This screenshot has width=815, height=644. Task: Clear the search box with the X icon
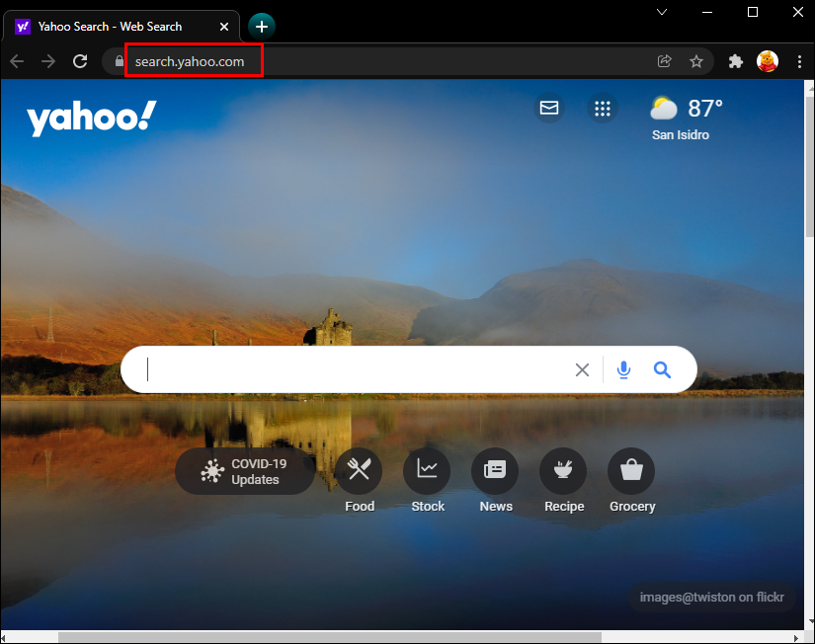[582, 369]
